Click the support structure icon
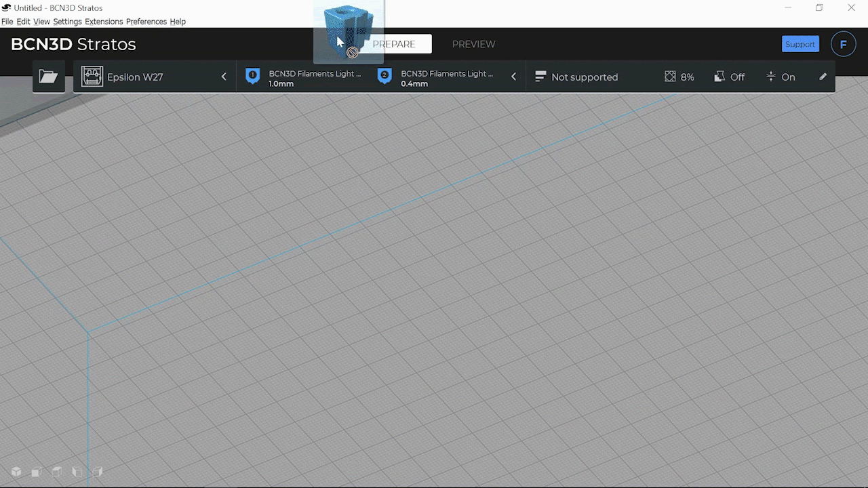The width and height of the screenshot is (868, 488). point(719,77)
